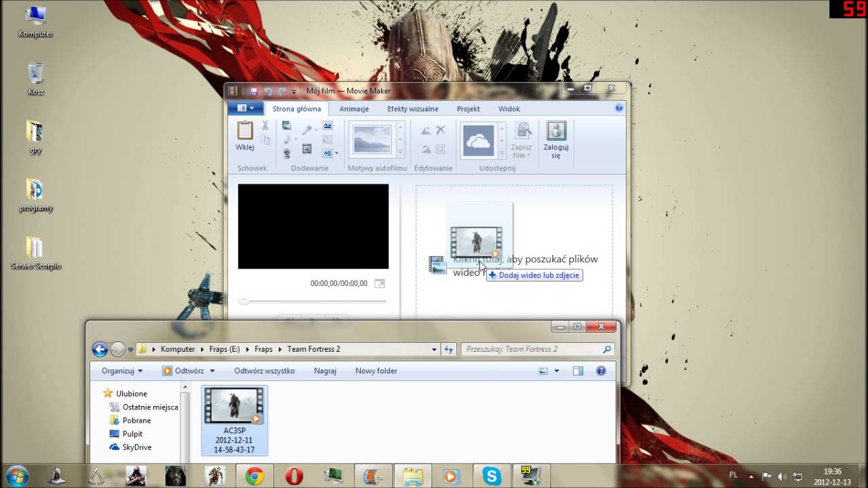The image size is (868, 488).
Task: Click the Zapisz film save movie button
Action: click(x=523, y=142)
